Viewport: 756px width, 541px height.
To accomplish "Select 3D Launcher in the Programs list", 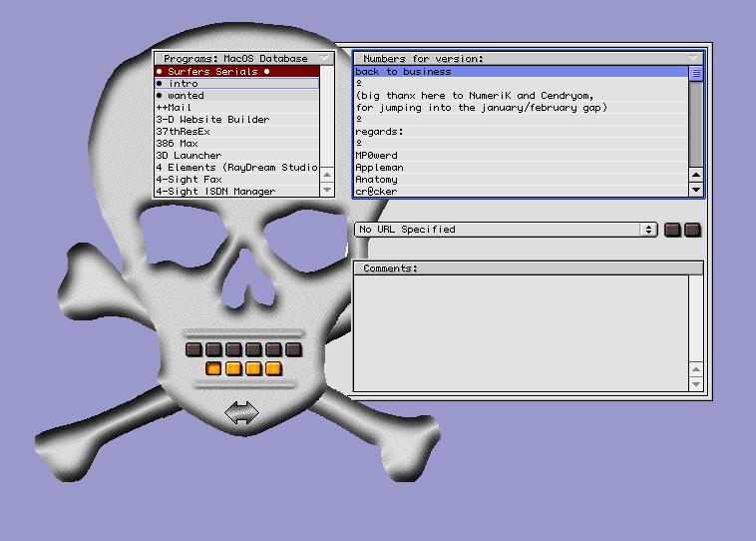I will [237, 156].
